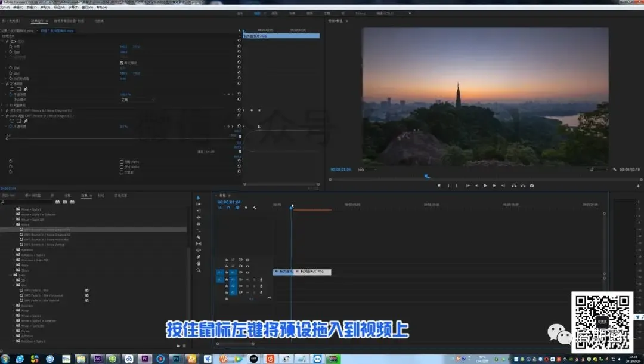This screenshot has width=644, height=364.
Task: Expand the Time Remapping effect group
Action: tap(2, 105)
